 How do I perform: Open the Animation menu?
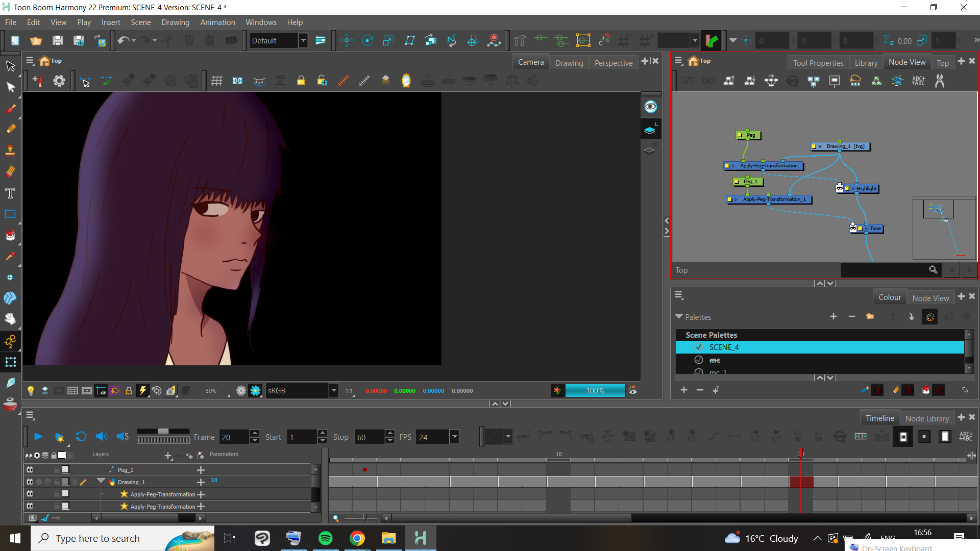[217, 22]
